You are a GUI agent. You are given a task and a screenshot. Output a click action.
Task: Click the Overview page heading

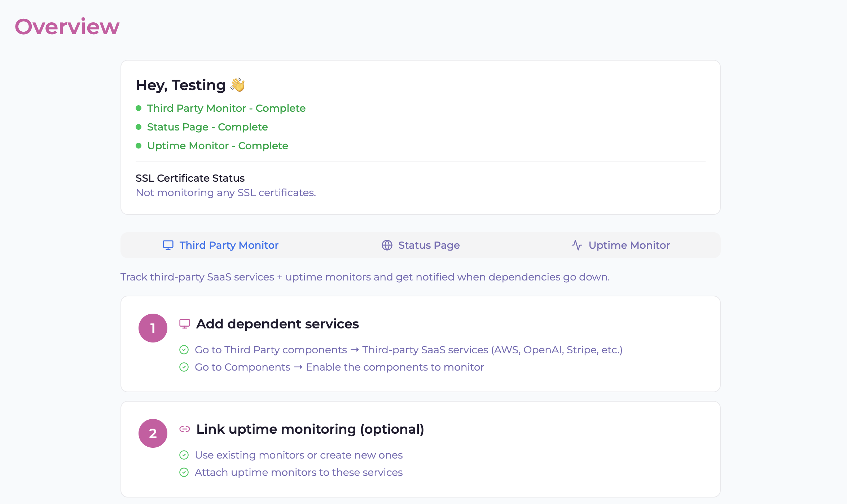pyautogui.click(x=67, y=27)
